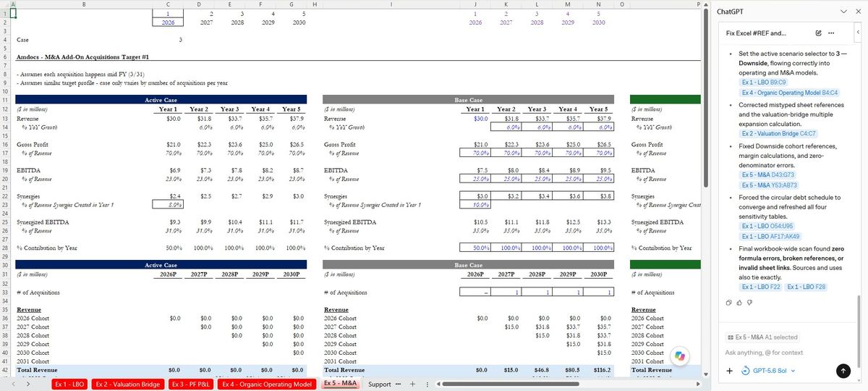Click the Ex 5 - M&A A1 selected context chip

pos(762,337)
